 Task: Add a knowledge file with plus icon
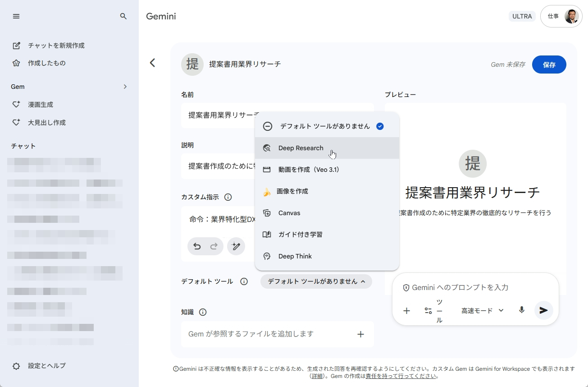360,334
